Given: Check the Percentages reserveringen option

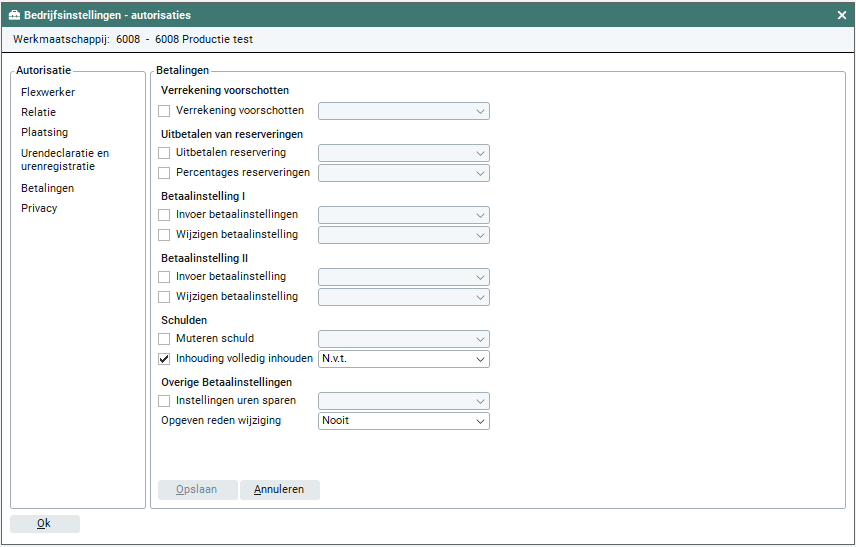Looking at the screenshot, I should click(x=165, y=173).
